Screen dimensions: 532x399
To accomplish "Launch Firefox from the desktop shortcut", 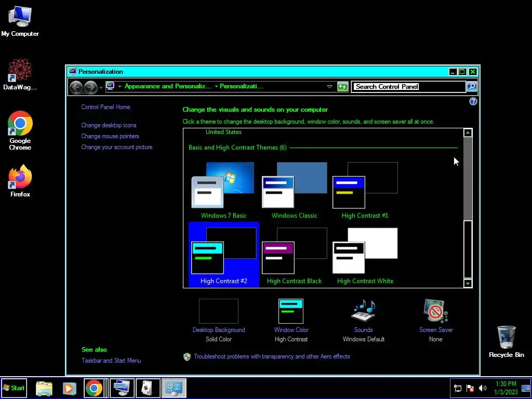I will pyautogui.click(x=20, y=181).
